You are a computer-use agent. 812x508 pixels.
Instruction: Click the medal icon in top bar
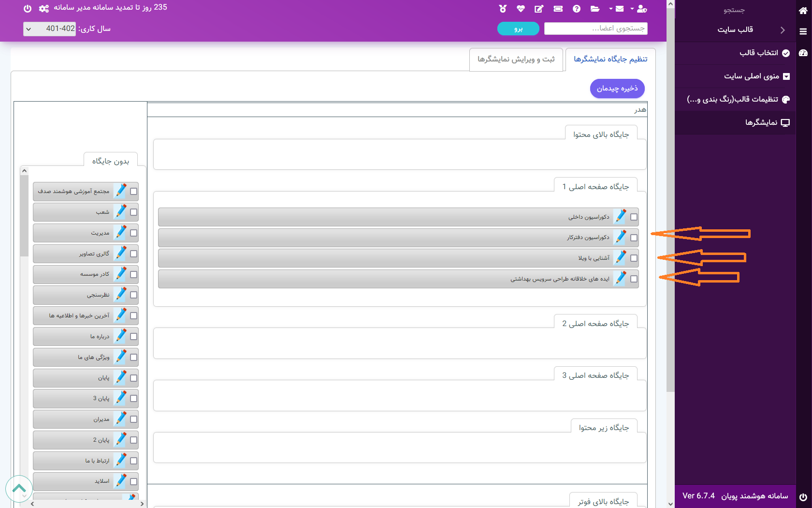pyautogui.click(x=503, y=8)
